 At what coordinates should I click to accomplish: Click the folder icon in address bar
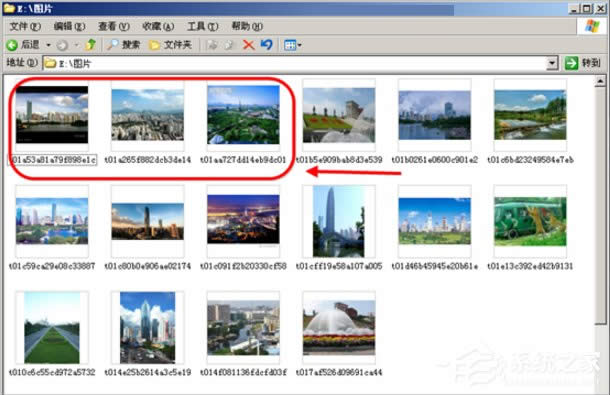pos(50,63)
